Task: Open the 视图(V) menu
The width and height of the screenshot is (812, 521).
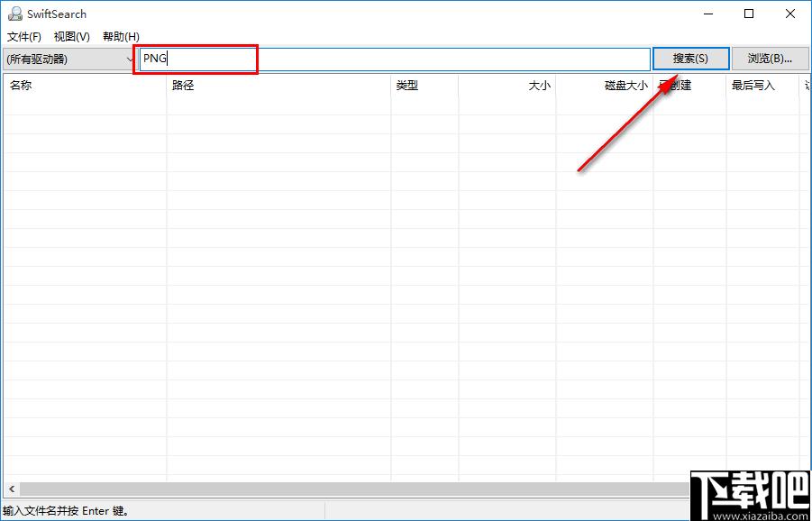Action: click(x=71, y=37)
